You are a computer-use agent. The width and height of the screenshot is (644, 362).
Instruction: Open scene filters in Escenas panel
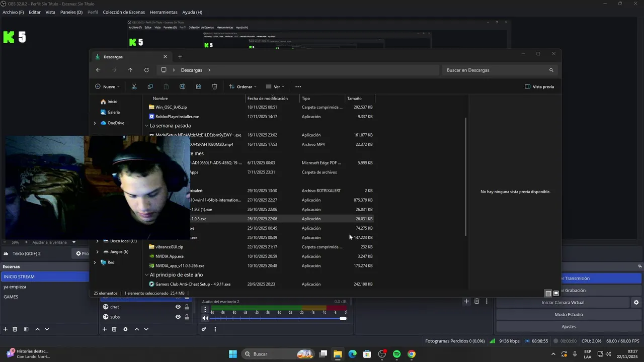pyautogui.click(x=26, y=329)
